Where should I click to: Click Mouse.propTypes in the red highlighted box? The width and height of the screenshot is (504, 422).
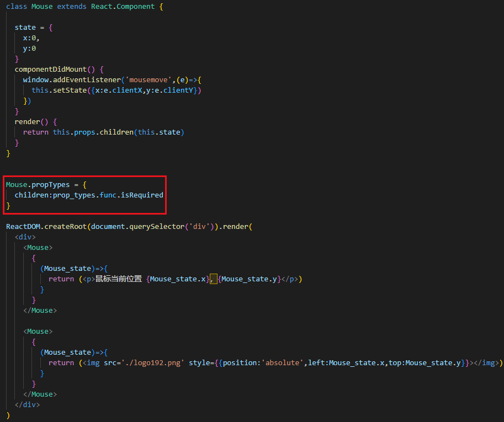click(x=38, y=185)
